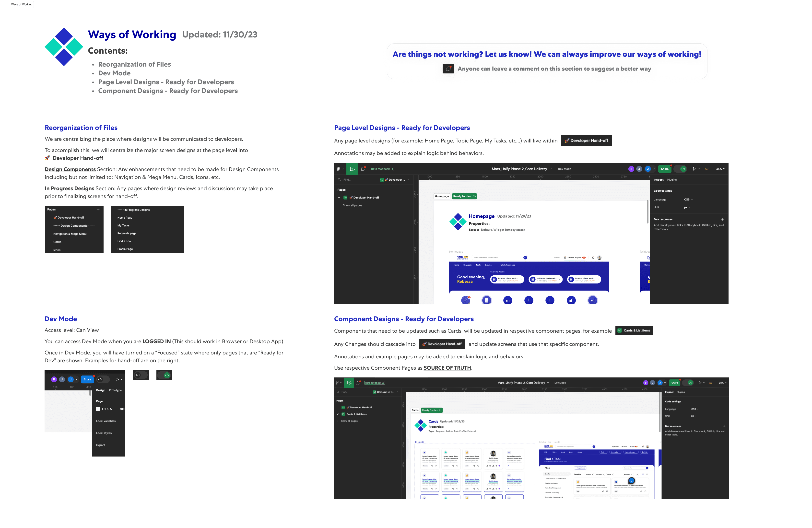The height and width of the screenshot is (528, 812).
Task: Click mockup search field in Homepage screenshot
Action: pos(499,258)
